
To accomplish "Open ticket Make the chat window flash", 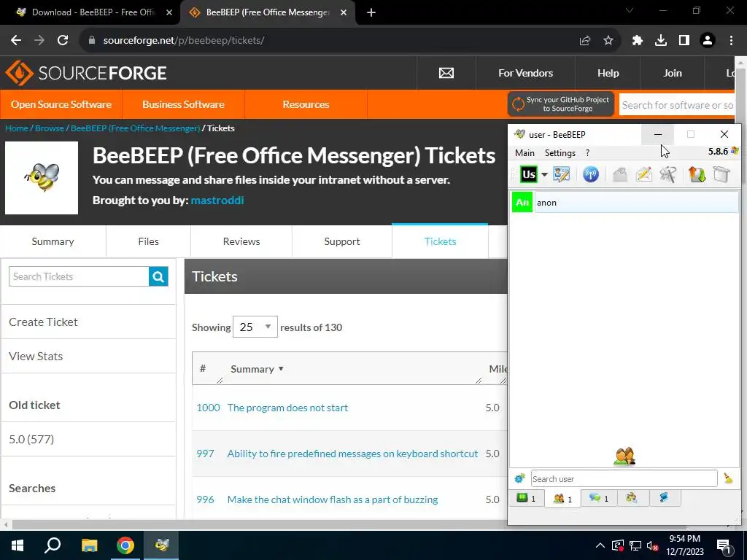I will [x=333, y=499].
